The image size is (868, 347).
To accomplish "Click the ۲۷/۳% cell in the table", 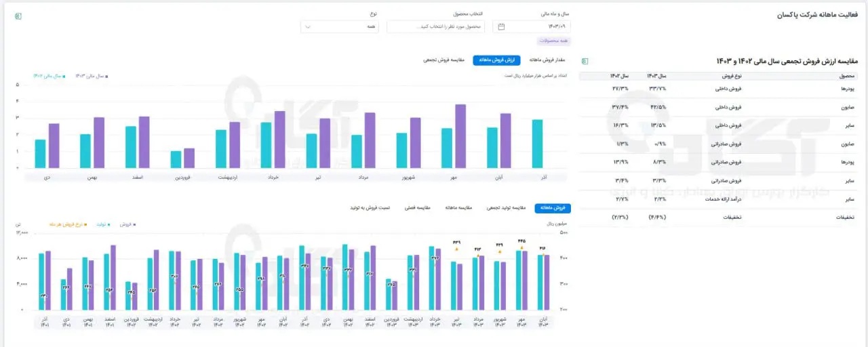I will (620, 89).
